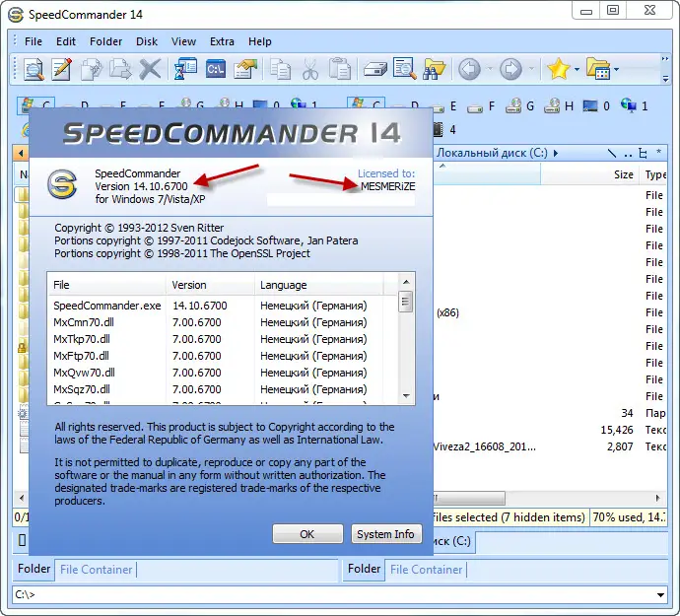
Task: Select drive H in right pane
Action: 559,106
